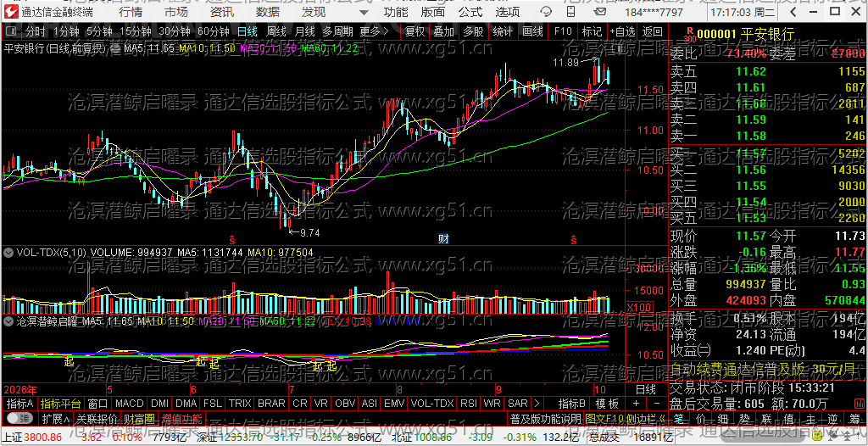The height and width of the screenshot is (446, 868).
Task: Open F10 company info
Action: click(x=563, y=32)
